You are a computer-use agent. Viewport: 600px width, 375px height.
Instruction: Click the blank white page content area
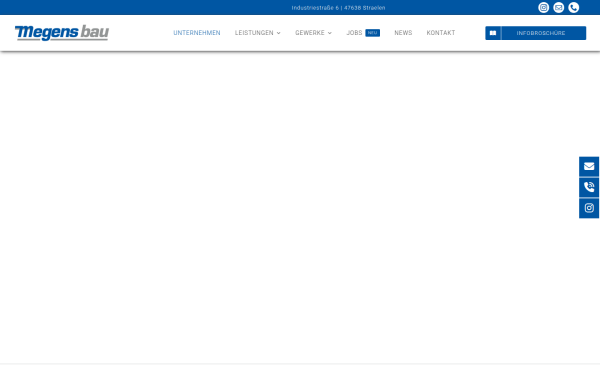tap(291, 207)
